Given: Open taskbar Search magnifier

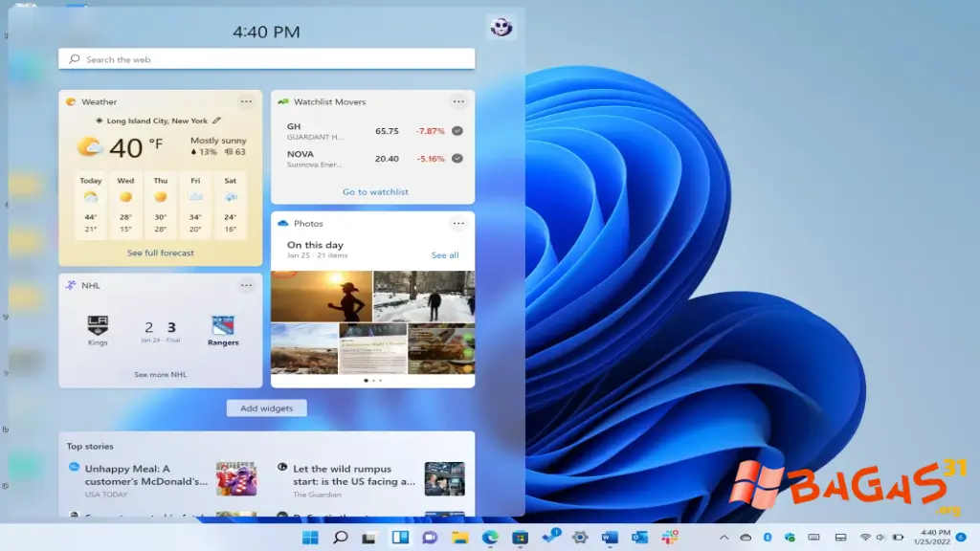Looking at the screenshot, I should [x=340, y=538].
